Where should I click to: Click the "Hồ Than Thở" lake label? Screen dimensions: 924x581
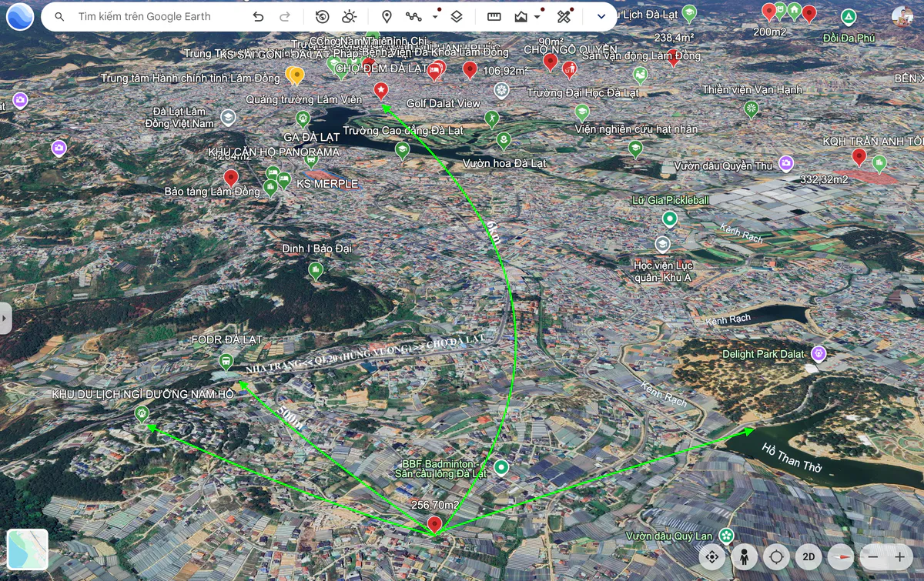click(792, 459)
